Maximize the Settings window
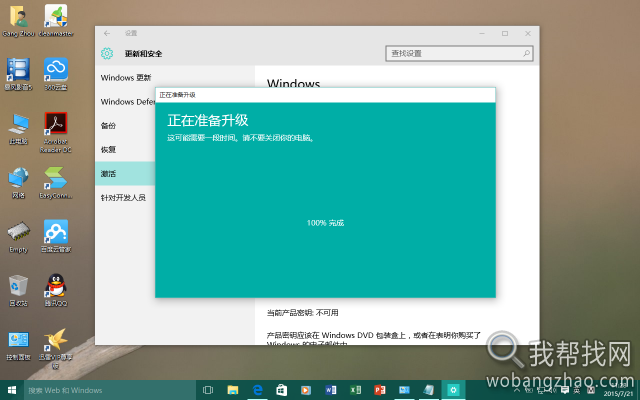Screen dimensions: 640x400 tap(505, 33)
